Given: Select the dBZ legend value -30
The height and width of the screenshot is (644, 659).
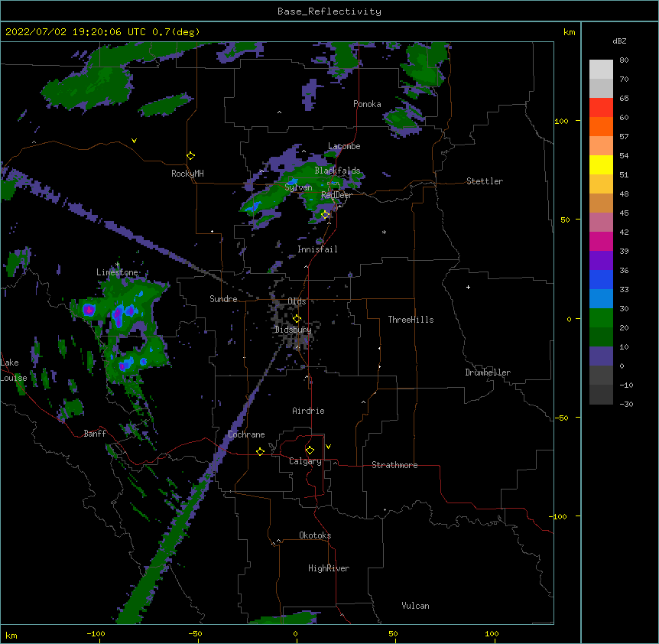Looking at the screenshot, I should (x=626, y=405).
